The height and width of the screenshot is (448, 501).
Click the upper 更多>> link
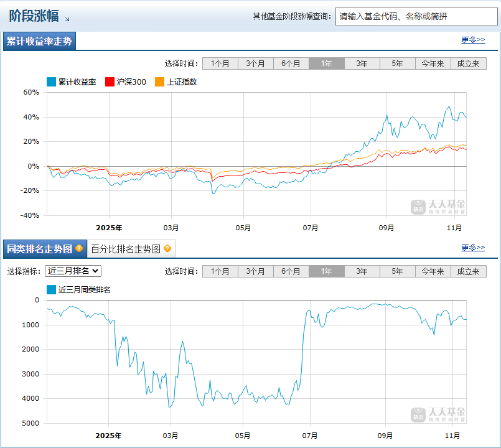click(x=472, y=39)
